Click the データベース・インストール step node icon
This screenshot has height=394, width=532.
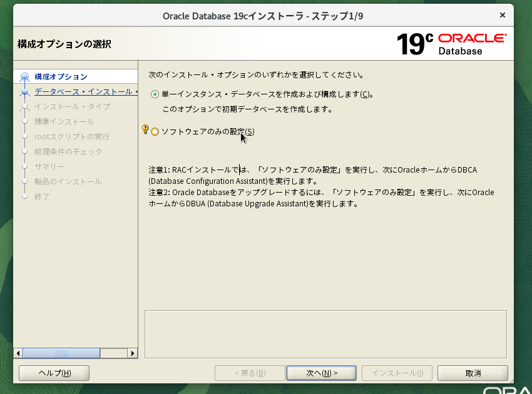24,92
